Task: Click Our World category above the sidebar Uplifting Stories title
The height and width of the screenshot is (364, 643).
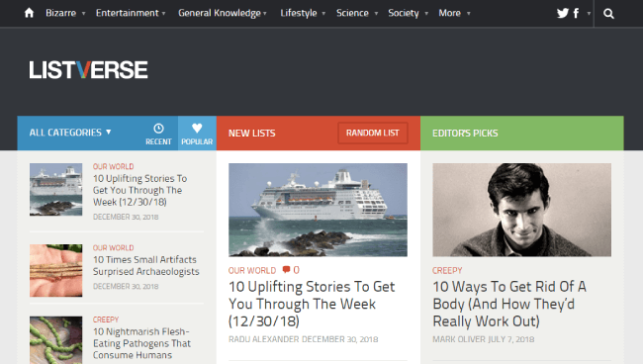Action: [x=113, y=166]
